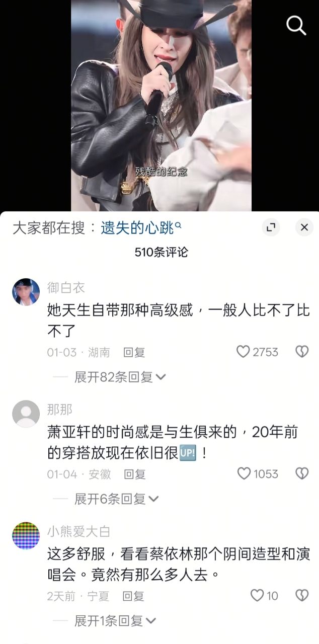319x644 pixels.
Task: Search trending term 遗失的心跳
Action: 141,228
